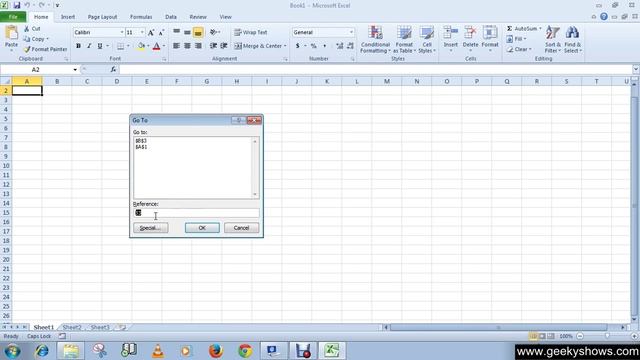The width and height of the screenshot is (640, 360).
Task: Toggle the highlighted Bottom Align button
Action: (x=198, y=32)
